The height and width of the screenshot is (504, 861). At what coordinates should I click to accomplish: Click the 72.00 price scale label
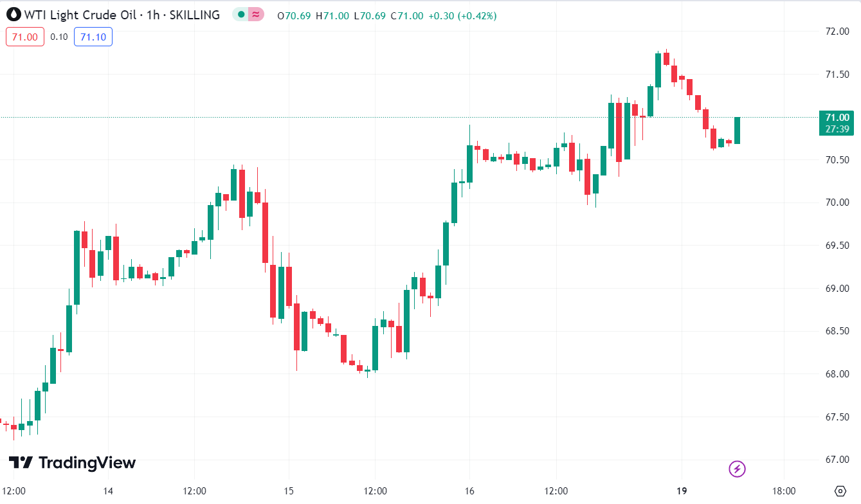point(837,32)
